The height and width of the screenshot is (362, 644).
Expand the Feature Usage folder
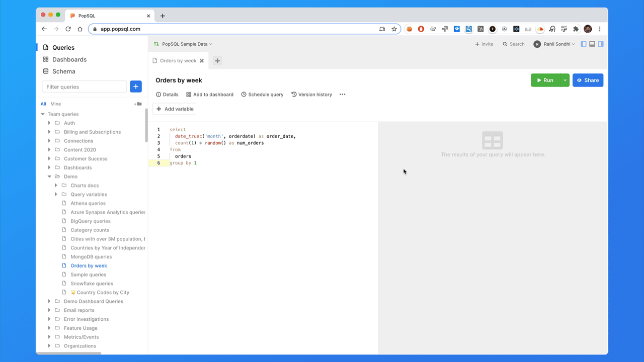pos(49,328)
